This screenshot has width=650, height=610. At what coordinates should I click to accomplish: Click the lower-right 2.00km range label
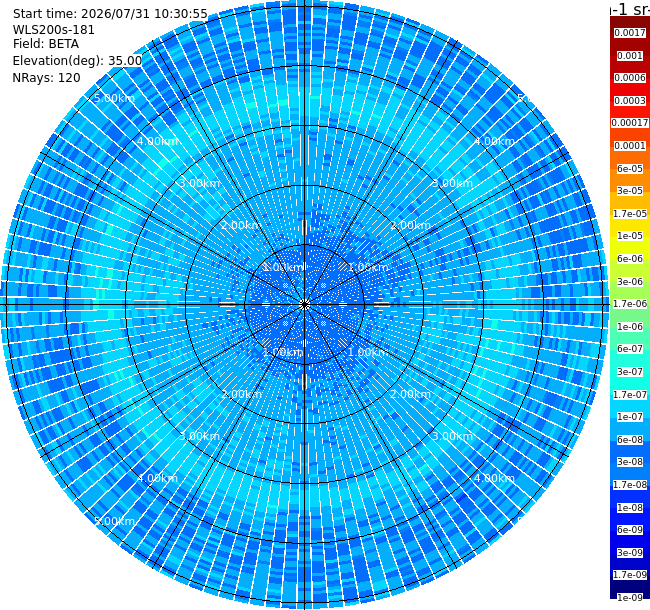[x=410, y=394]
